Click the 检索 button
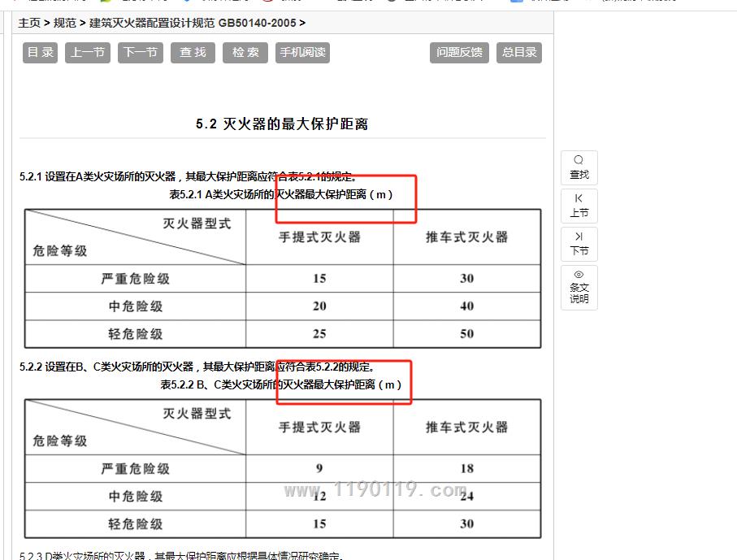The height and width of the screenshot is (560, 737). coord(245,53)
